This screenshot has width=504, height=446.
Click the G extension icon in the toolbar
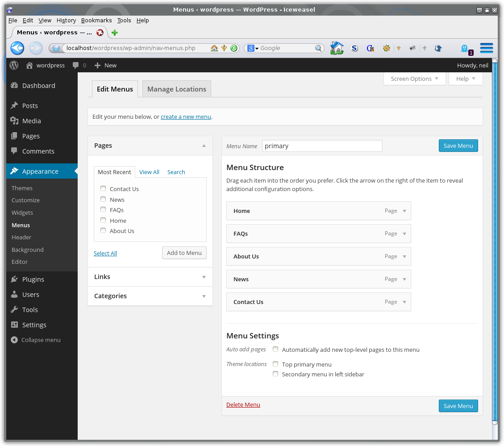click(370, 48)
